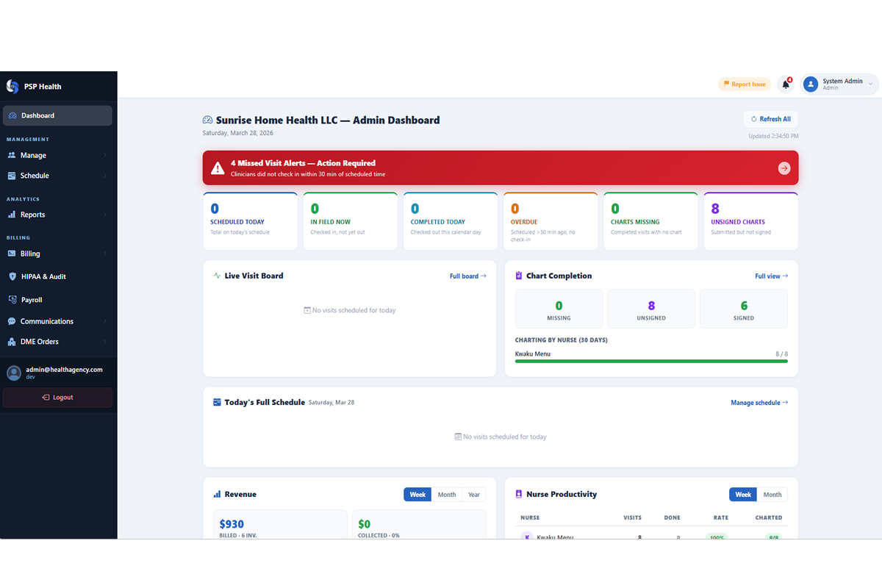
Task: Click the Report Issue button
Action: tap(744, 84)
